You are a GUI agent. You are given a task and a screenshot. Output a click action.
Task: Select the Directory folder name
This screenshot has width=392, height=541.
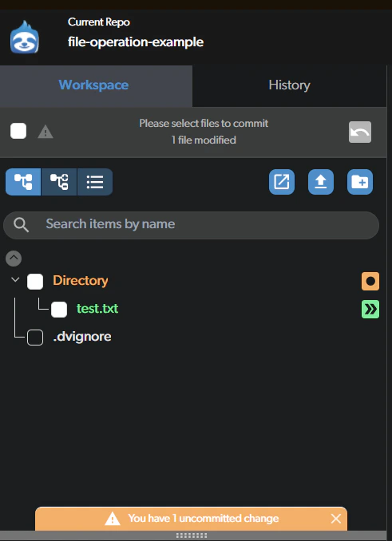point(81,281)
